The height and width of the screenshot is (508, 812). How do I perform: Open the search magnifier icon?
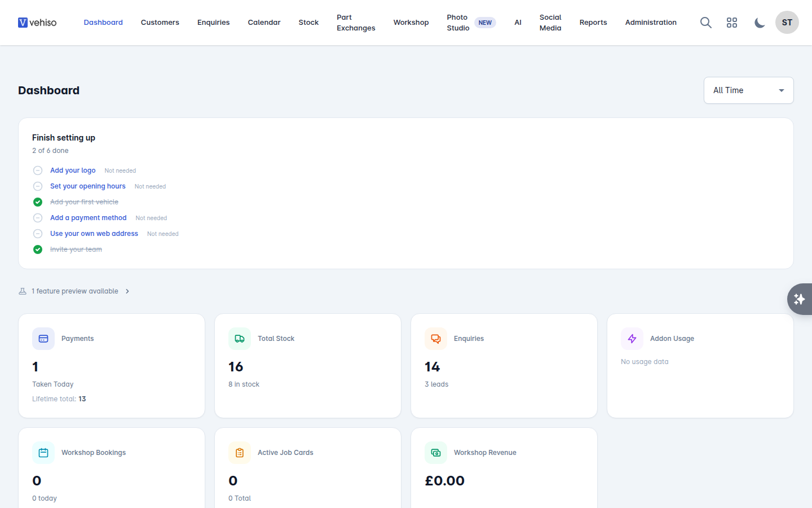pos(705,23)
